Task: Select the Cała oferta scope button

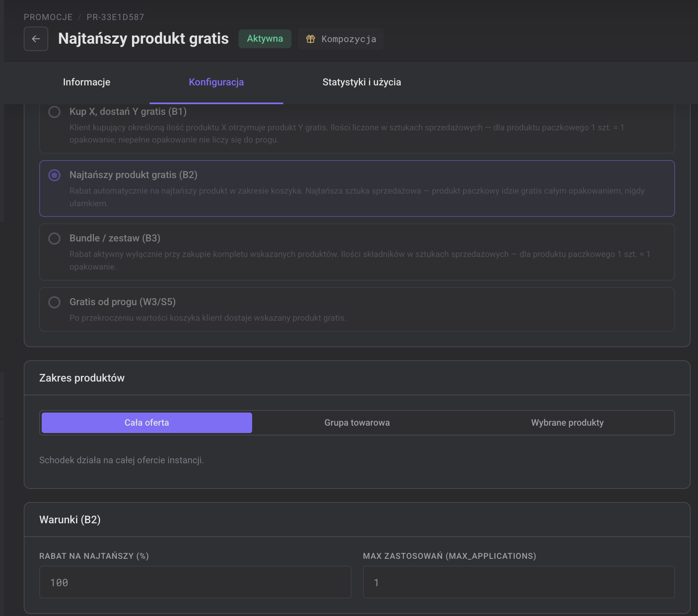Action: click(147, 423)
